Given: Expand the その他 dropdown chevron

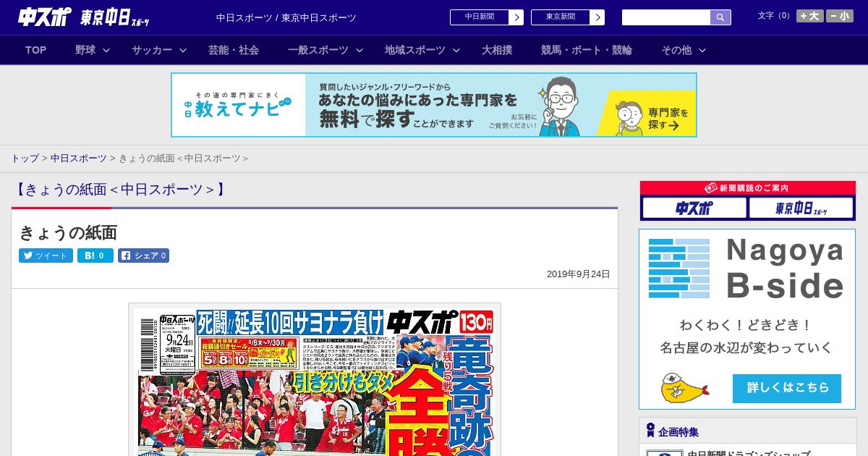Looking at the screenshot, I should point(702,50).
